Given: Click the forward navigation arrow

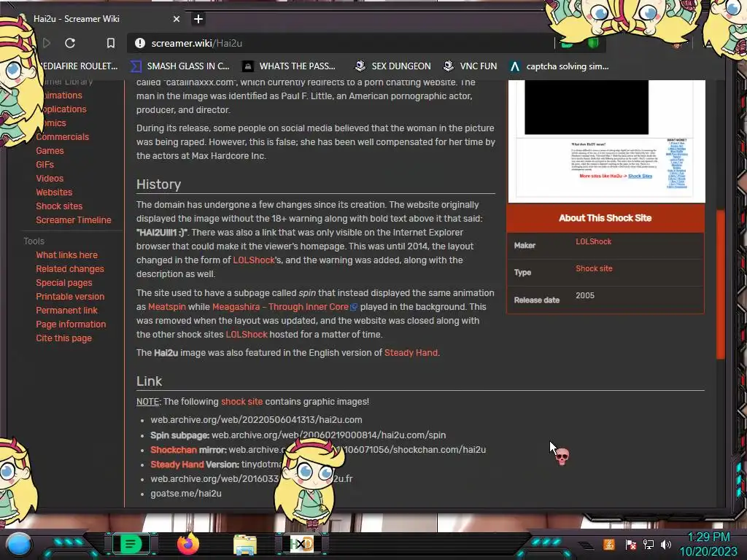Looking at the screenshot, I should pyautogui.click(x=47, y=43).
